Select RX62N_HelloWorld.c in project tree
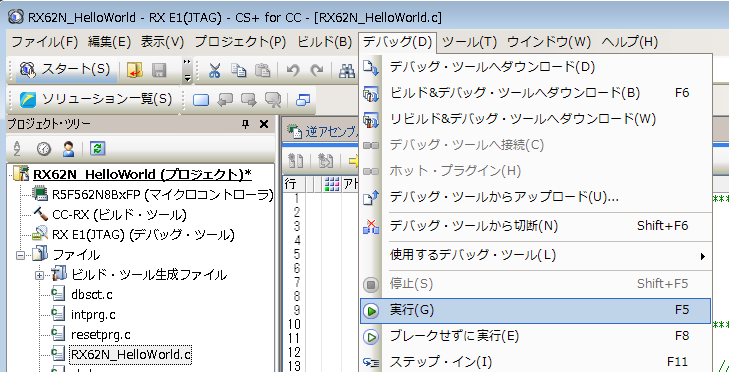The width and height of the screenshot is (729, 372). pyautogui.click(x=130, y=355)
